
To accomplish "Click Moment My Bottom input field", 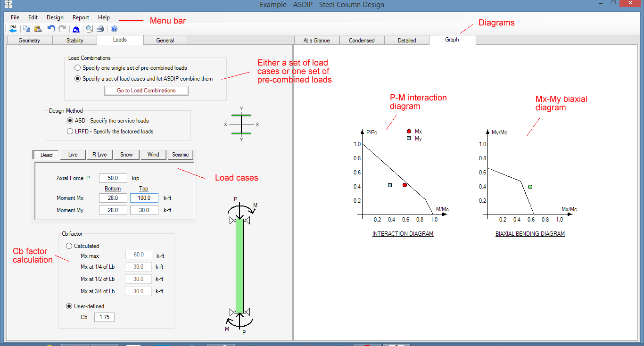I will pyautogui.click(x=113, y=210).
